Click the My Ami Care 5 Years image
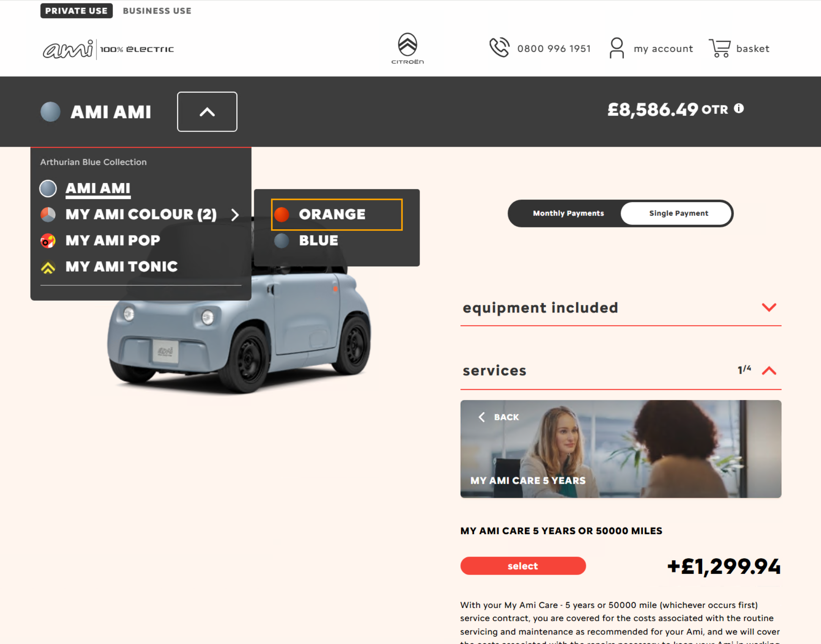Screen dimensions: 821x644 (621, 449)
